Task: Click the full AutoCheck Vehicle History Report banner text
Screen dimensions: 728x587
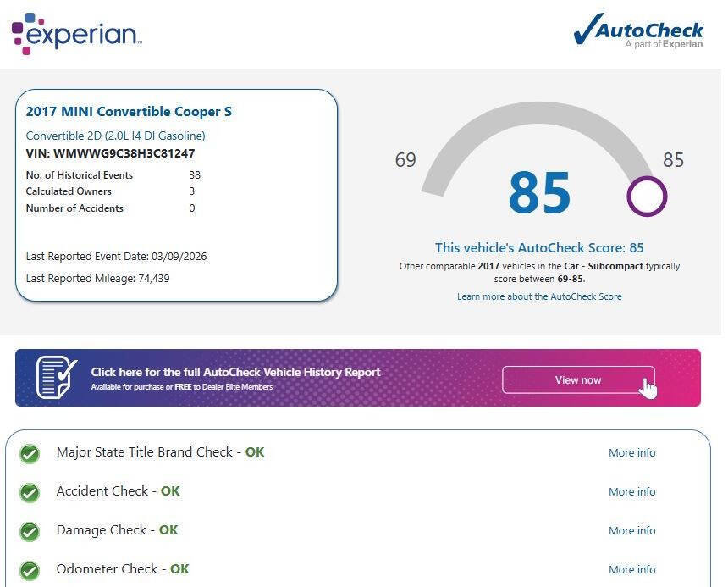Action: point(235,373)
